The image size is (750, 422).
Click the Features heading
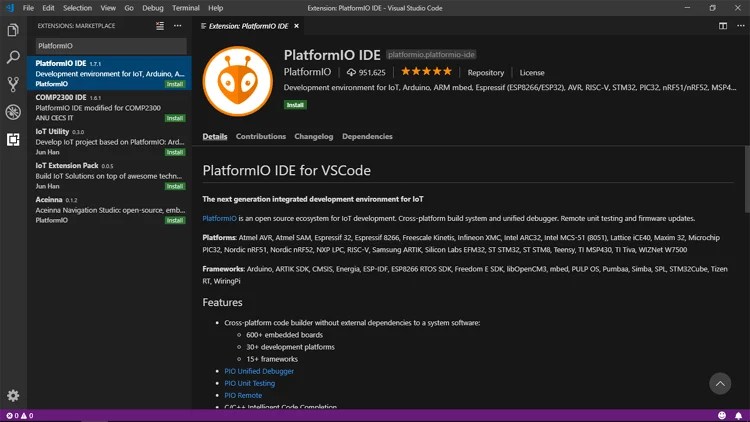[222, 302]
